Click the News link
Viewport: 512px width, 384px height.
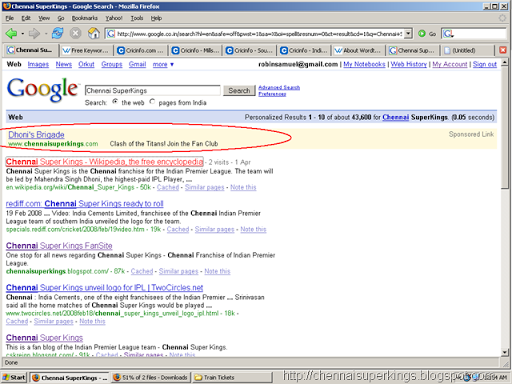tap(64, 64)
